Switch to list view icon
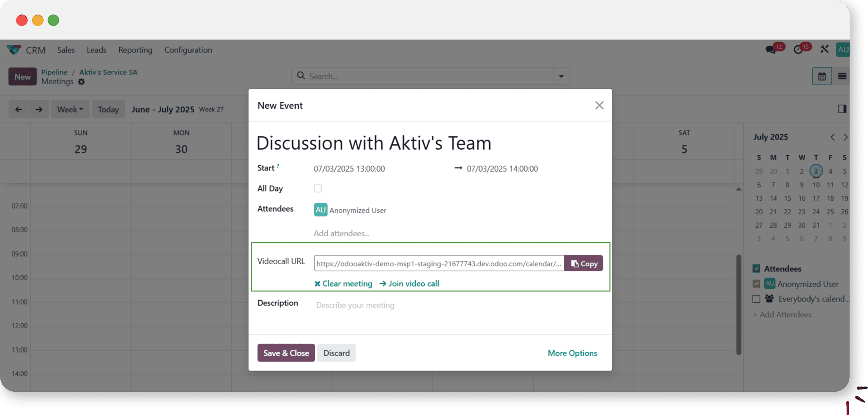 pos(842,76)
